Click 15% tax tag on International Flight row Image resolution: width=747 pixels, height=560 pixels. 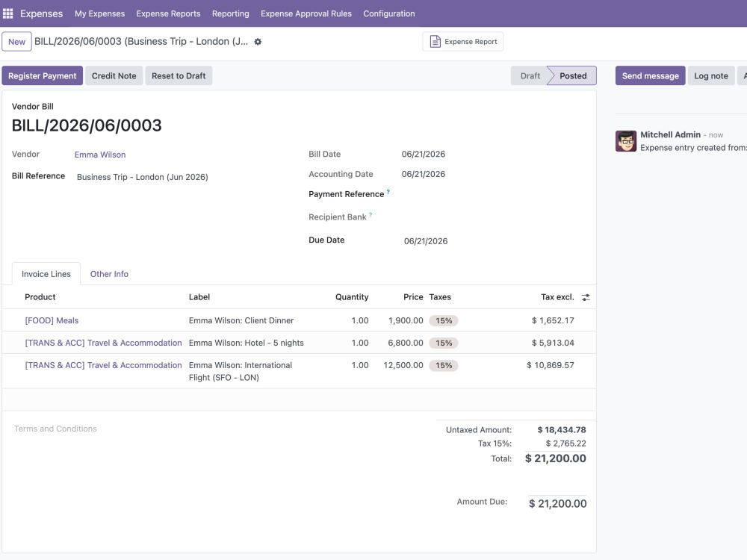(x=444, y=365)
